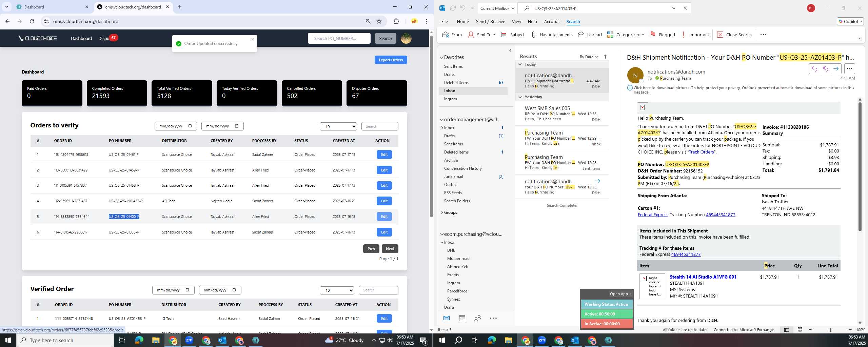Open Zoom from left taskbar

189,340
